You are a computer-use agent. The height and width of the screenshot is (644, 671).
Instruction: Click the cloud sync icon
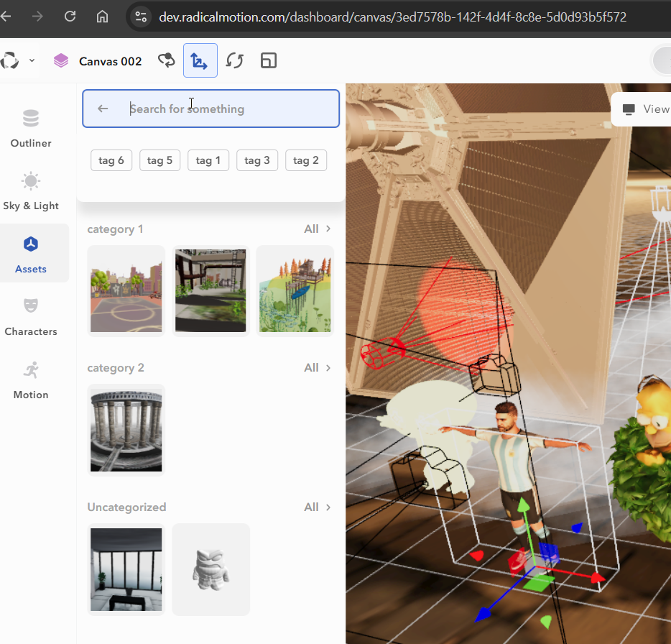tap(167, 60)
